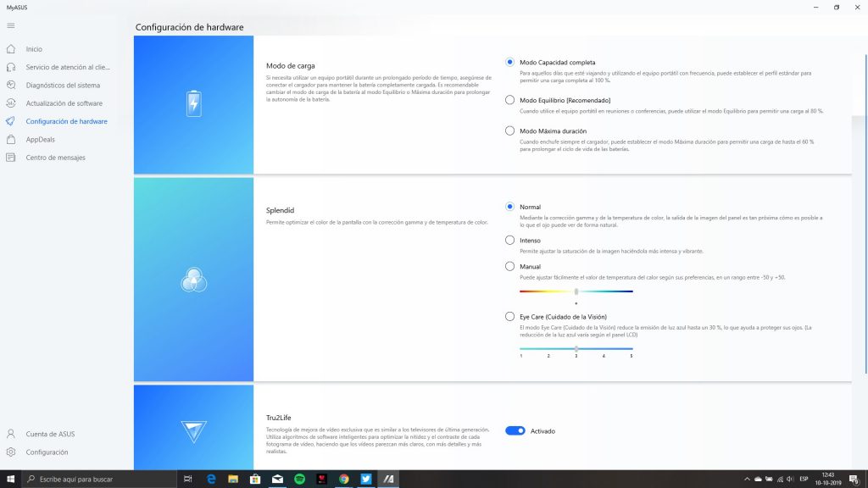The image size is (868, 488).
Task: Click the network icon in system tray
Action: (780, 480)
